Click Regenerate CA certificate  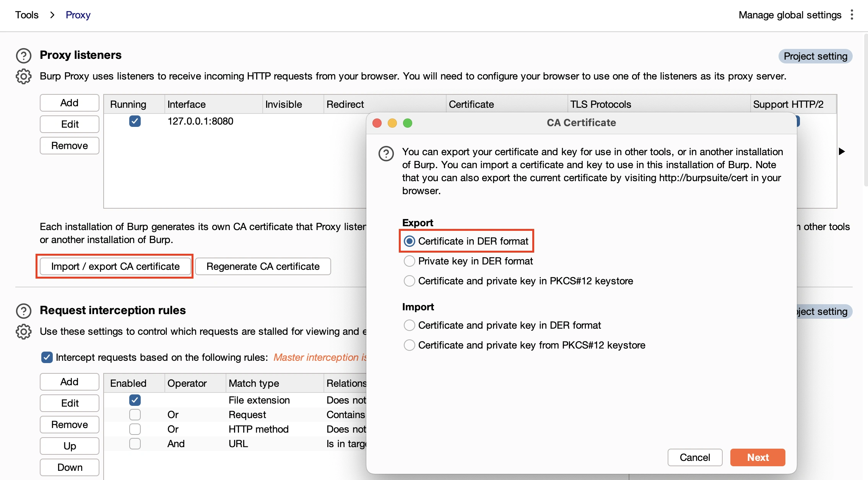click(x=263, y=266)
